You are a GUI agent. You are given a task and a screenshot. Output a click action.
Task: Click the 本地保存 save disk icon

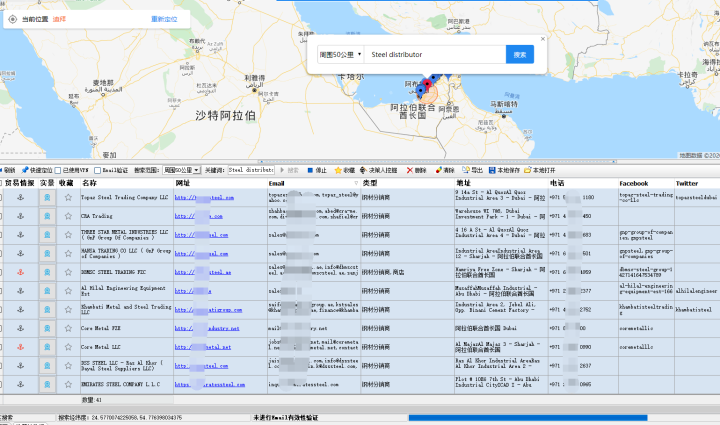point(492,170)
